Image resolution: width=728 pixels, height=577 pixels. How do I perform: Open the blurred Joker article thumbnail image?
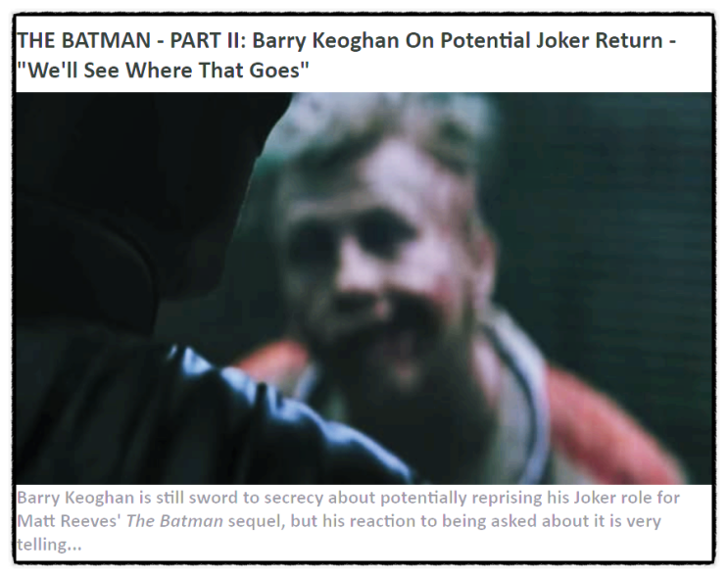pos(364,288)
